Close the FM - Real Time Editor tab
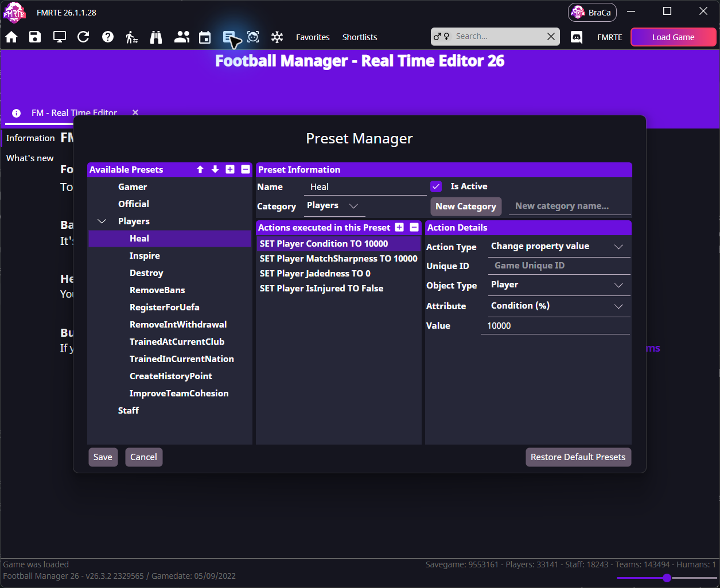Viewport: 720px width, 588px height. (x=135, y=112)
